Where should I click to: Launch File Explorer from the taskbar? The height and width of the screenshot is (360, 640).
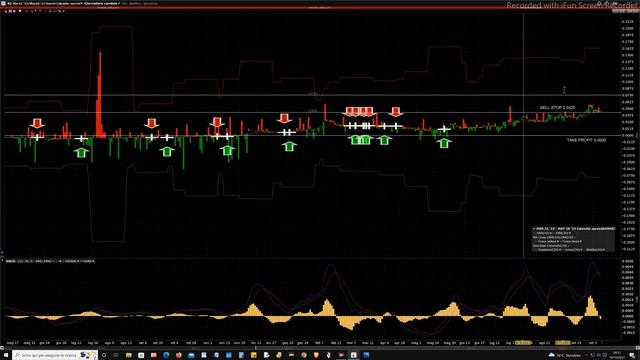tap(129, 355)
